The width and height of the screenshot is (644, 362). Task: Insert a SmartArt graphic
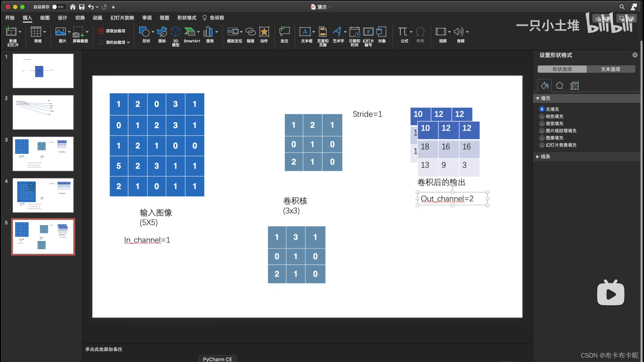pos(192,35)
